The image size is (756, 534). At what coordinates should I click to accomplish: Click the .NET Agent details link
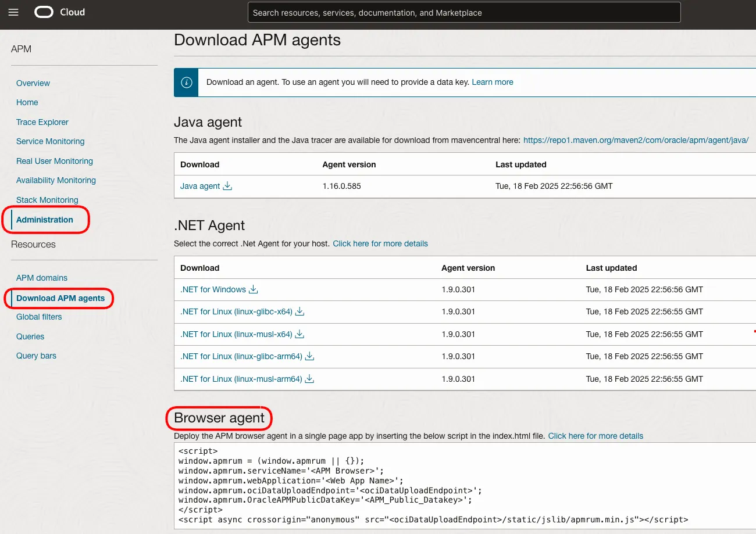[380, 243]
